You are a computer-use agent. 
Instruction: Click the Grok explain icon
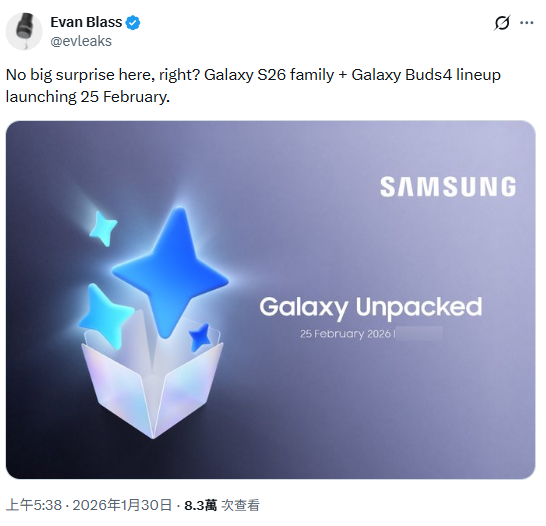coord(502,23)
